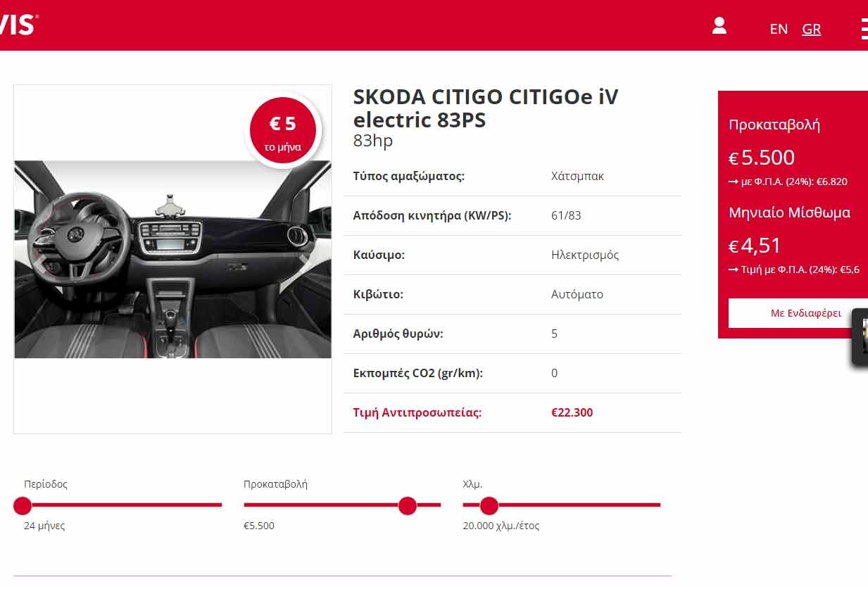868x589 pixels.
Task: Select the GR language link
Action: (812, 29)
